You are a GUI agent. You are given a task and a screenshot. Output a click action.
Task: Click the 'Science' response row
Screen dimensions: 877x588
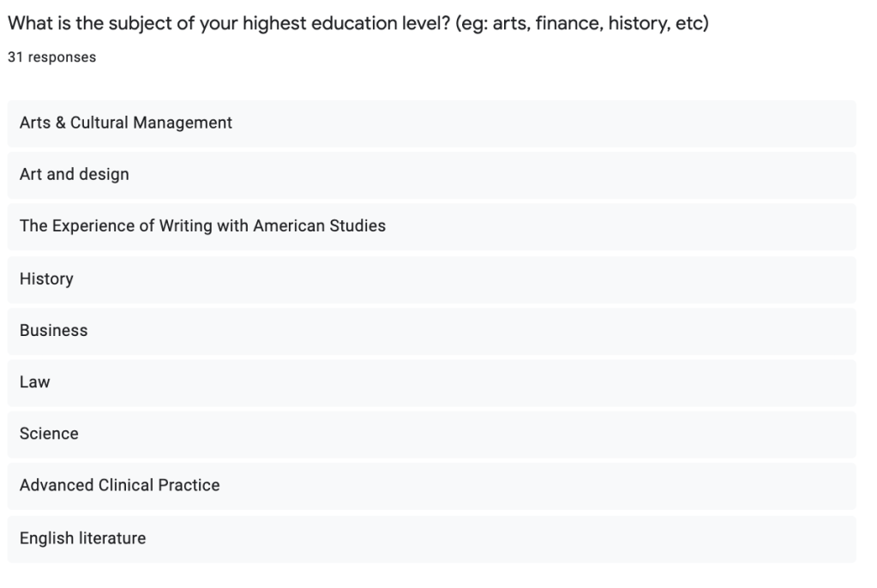[x=49, y=434]
